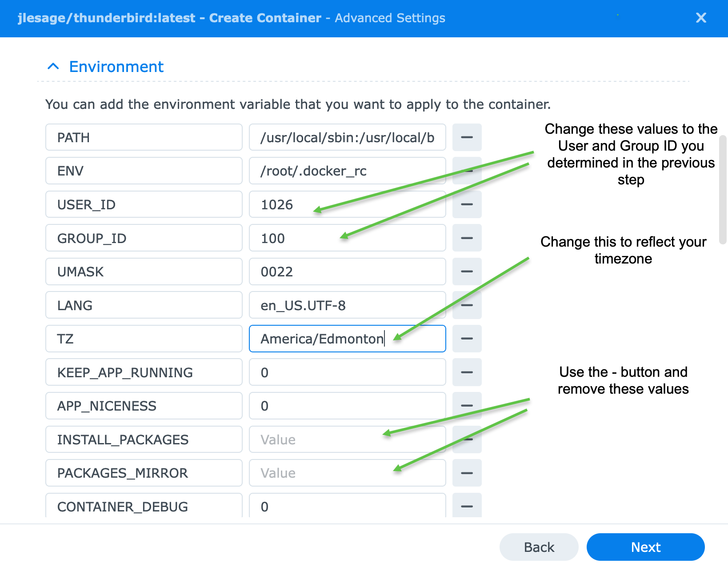Edit the LANG value field
Image resolution: width=728 pixels, height=567 pixels.
pyautogui.click(x=347, y=305)
